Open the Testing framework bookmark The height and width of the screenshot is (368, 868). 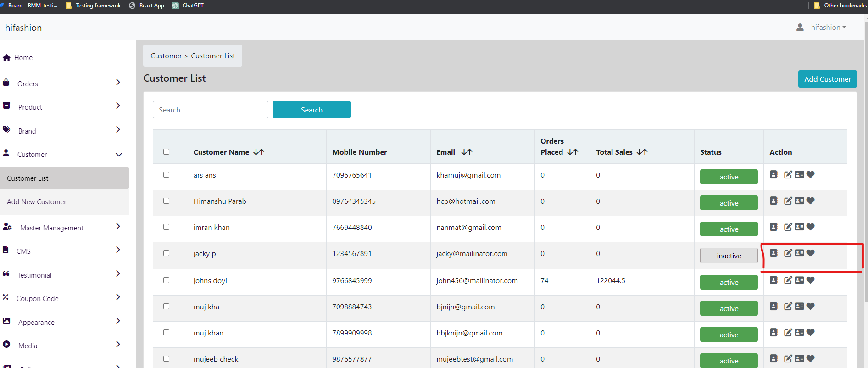point(94,6)
